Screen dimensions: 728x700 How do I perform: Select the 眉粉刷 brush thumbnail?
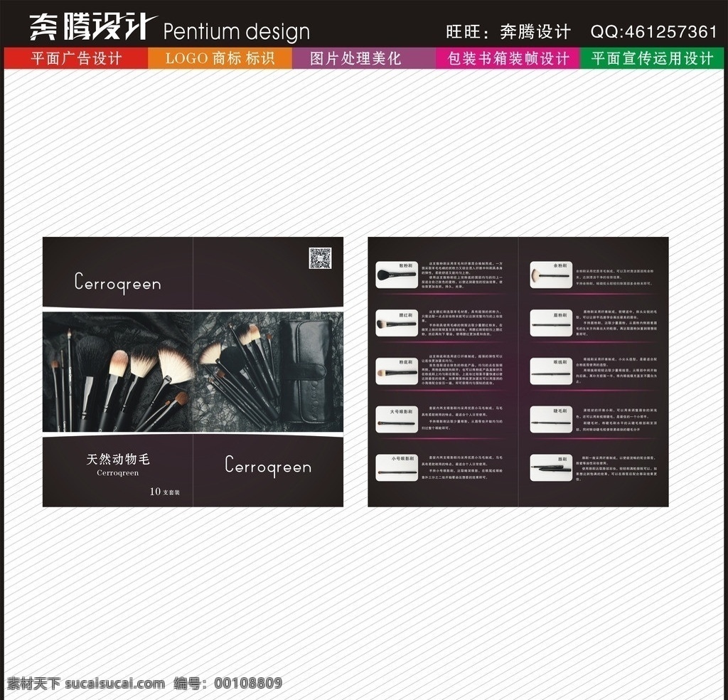coord(551,323)
